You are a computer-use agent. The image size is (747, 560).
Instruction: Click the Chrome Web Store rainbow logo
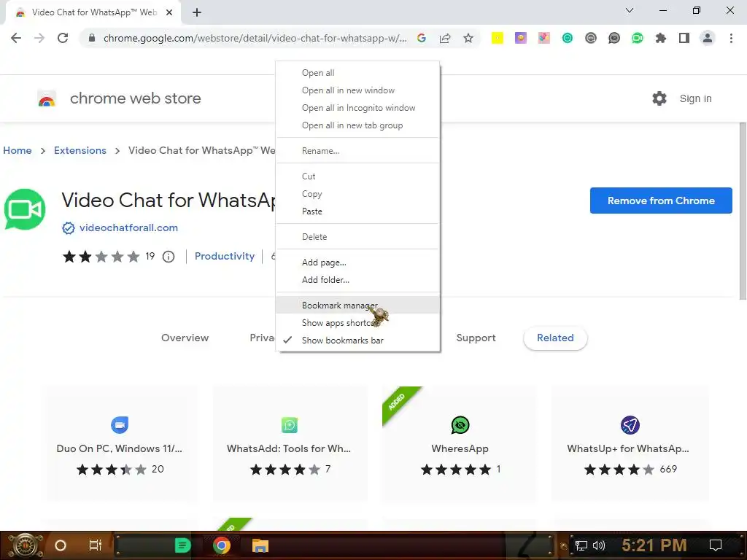point(47,98)
